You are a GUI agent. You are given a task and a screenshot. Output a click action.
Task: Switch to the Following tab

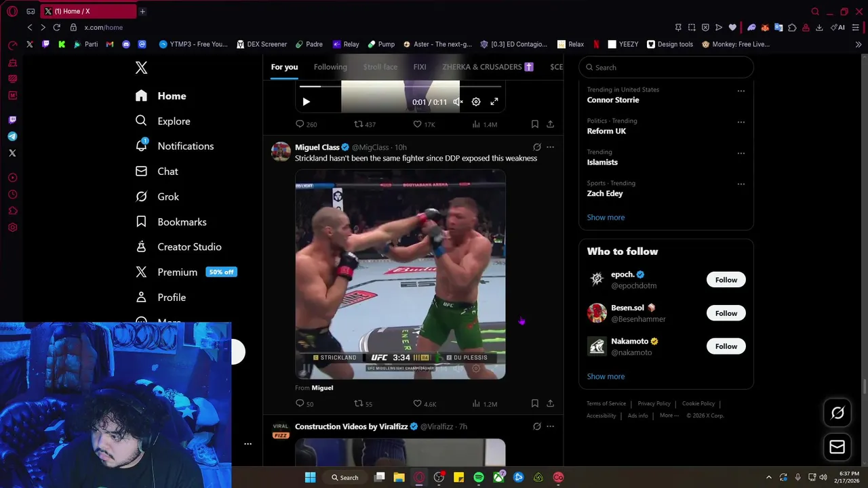330,67
